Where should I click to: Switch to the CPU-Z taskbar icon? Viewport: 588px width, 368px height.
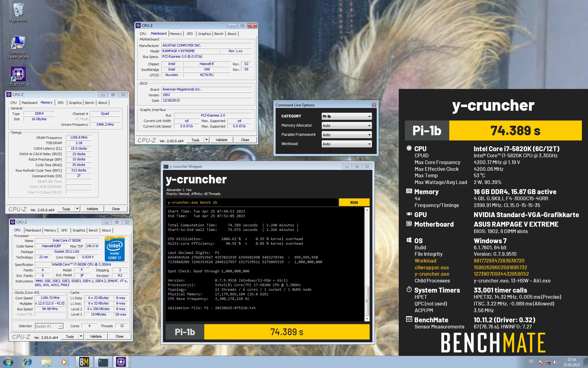pos(121,362)
